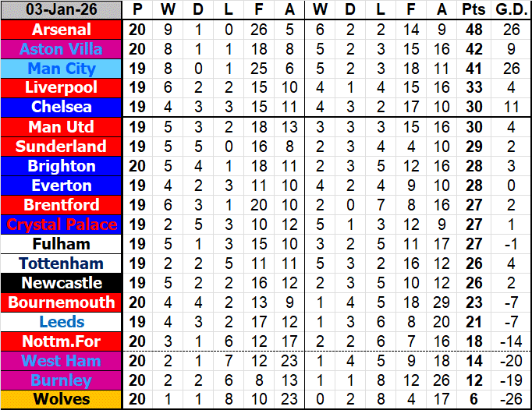Viewport: 532px width, 410px height.
Task: Click the Tottenham team name
Action: [x=62, y=263]
